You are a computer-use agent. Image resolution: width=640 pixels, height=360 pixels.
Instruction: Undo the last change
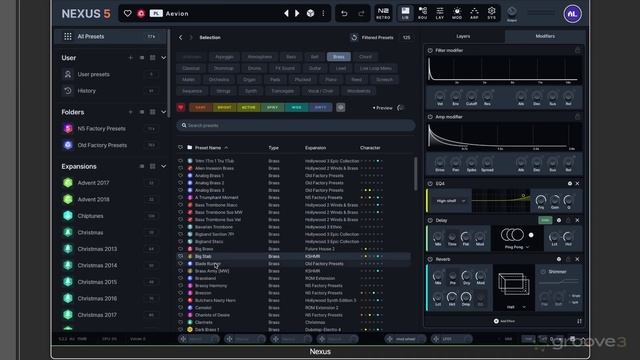point(344,13)
